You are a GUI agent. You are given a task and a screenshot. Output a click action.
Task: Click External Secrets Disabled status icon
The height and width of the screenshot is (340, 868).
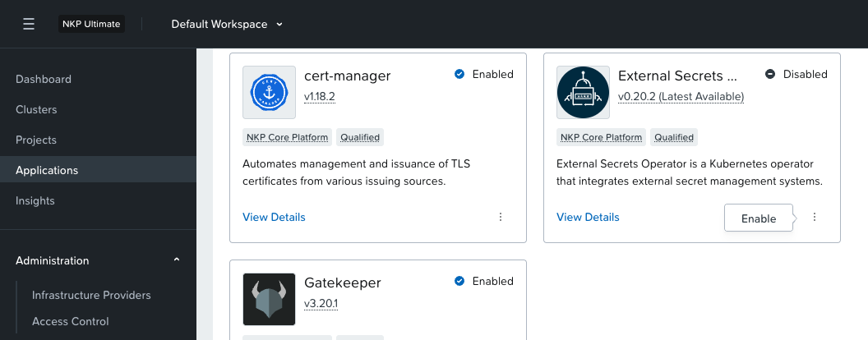[770, 74]
